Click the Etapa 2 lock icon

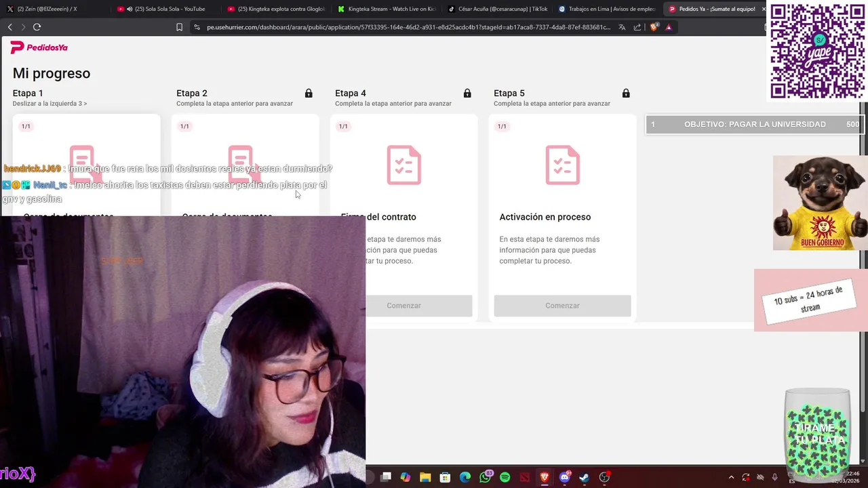[x=309, y=94]
